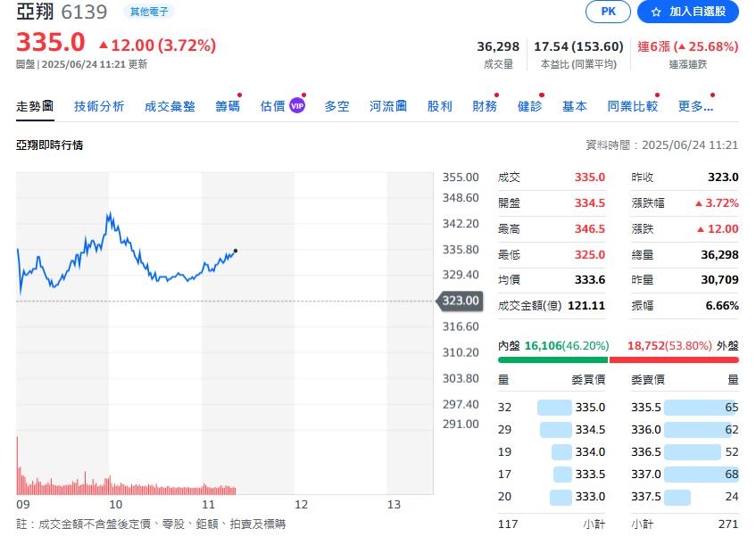This screenshot has width=756, height=545.
Task: Click the 內盤 外盤 ratio bar
Action: 619,359
